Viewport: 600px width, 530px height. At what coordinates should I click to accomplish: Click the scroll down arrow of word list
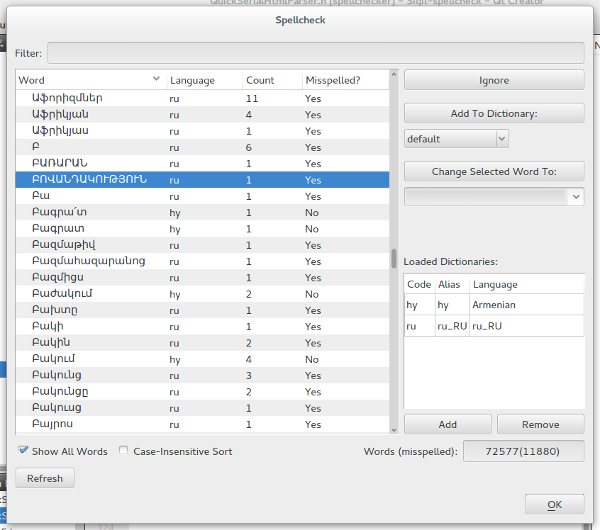394,430
